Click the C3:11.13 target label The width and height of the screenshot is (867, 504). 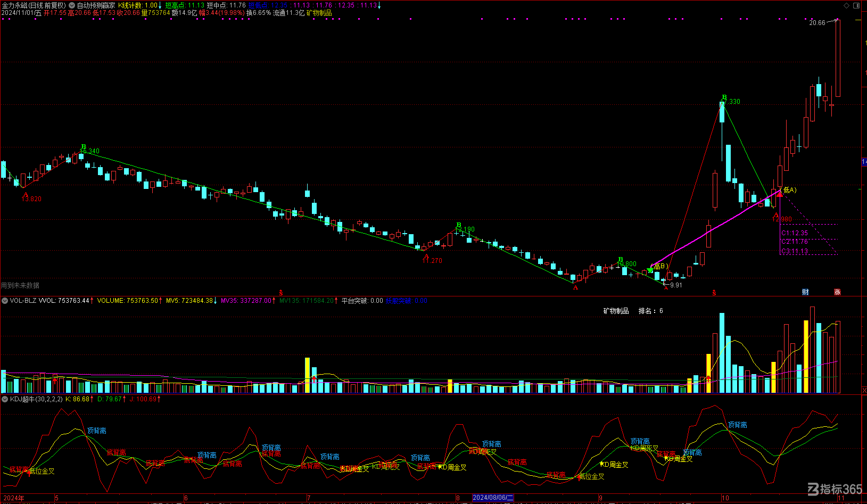[x=795, y=251]
